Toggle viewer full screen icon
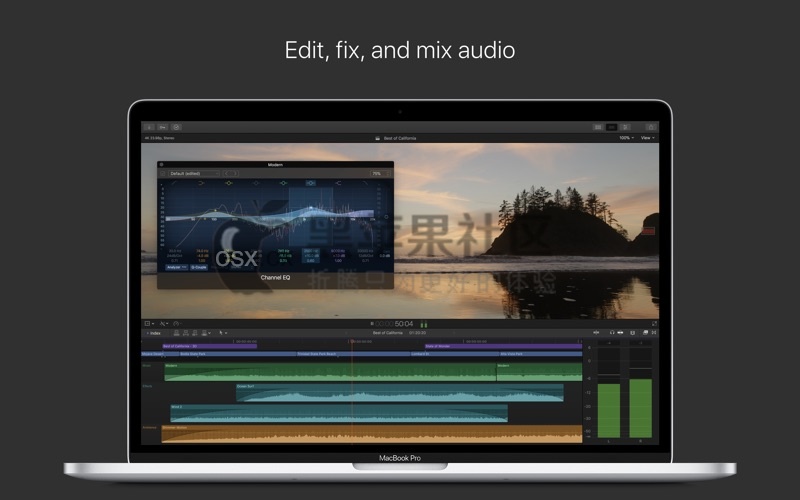 654,323
